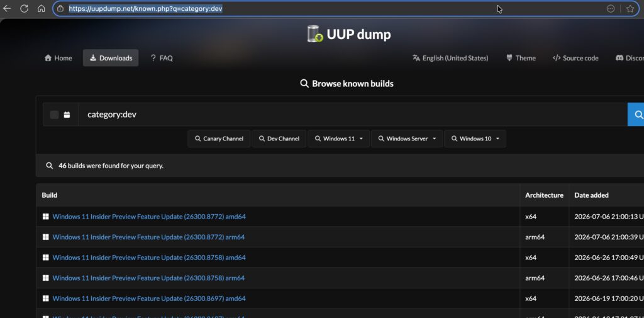This screenshot has width=644, height=318.
Task: Open the Home menu item
Action: click(x=58, y=58)
